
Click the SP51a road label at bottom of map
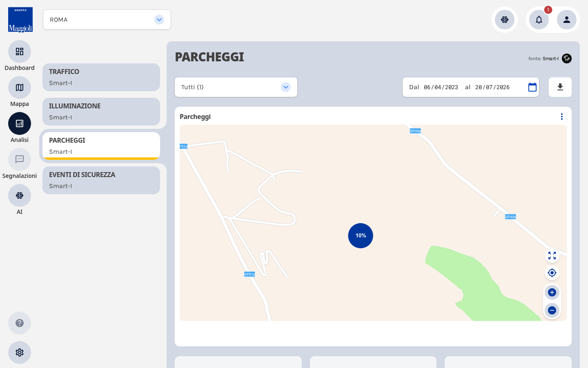(249, 274)
